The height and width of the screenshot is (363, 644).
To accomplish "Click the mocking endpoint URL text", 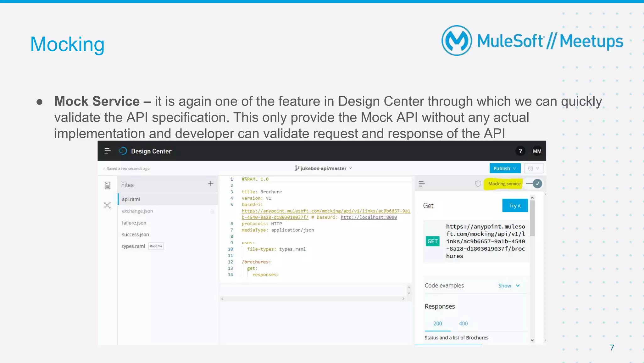I will [x=486, y=241].
